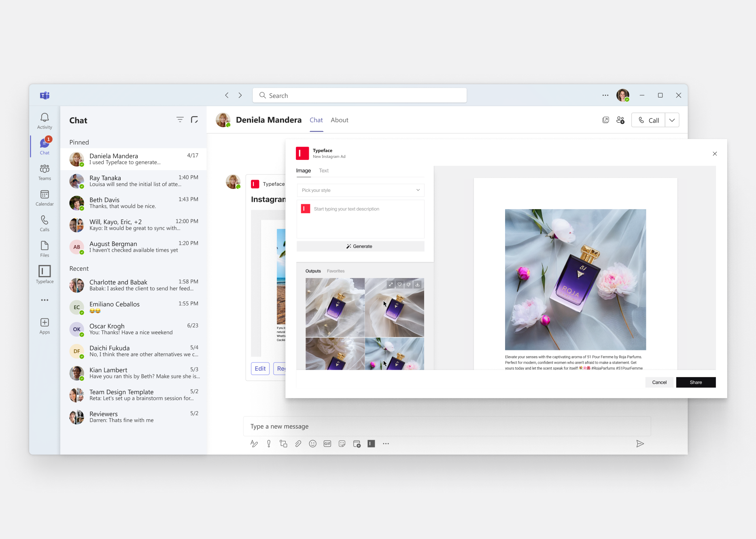The image size is (756, 539).
Task: Select the top-left perfume output thumbnail
Action: [x=335, y=308]
